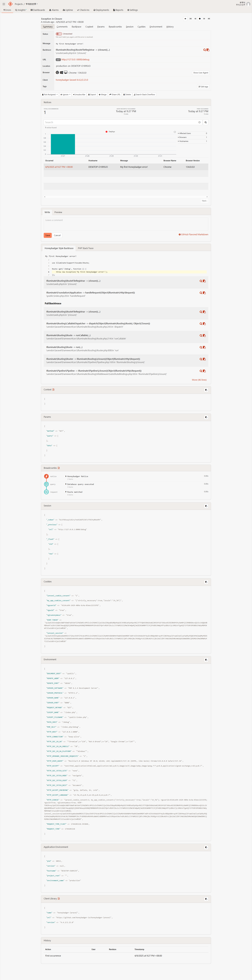This screenshot has width=252, height=980.
Task: Click the search button beside notices search field
Action: pyautogui.click(x=206, y=123)
